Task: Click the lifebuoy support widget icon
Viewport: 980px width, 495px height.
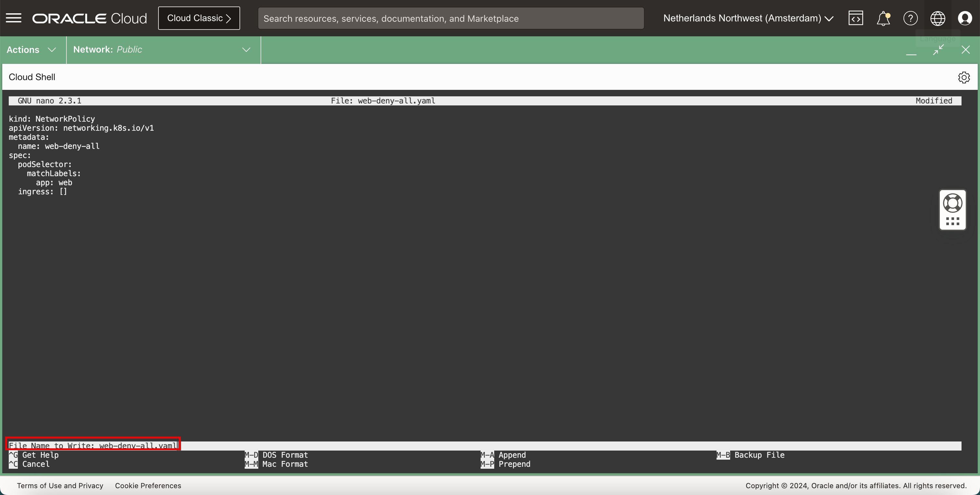Action: (952, 203)
